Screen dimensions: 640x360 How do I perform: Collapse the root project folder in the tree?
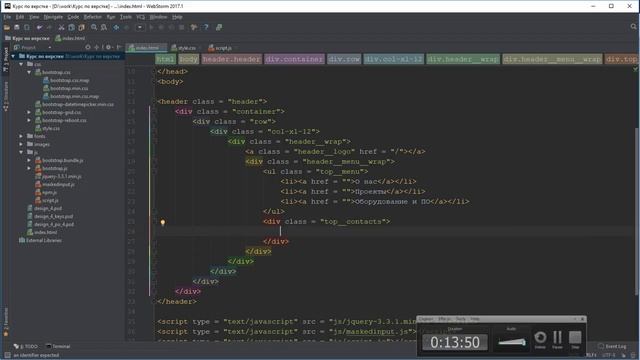click(13, 56)
